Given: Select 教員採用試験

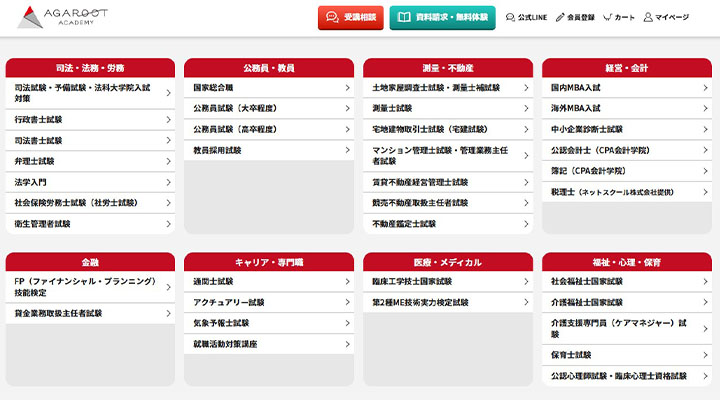Looking at the screenshot, I should [269, 150].
